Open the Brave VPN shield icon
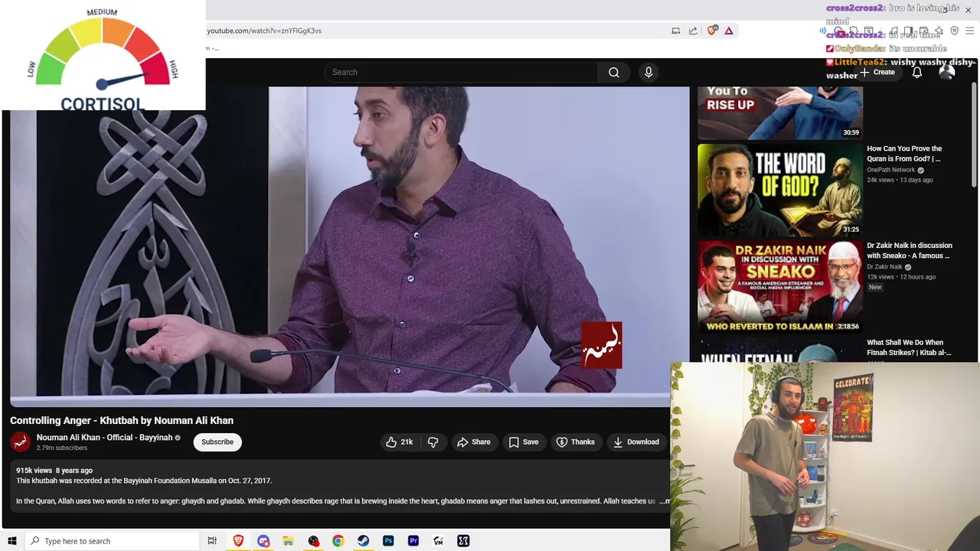980x551 pixels. (954, 31)
